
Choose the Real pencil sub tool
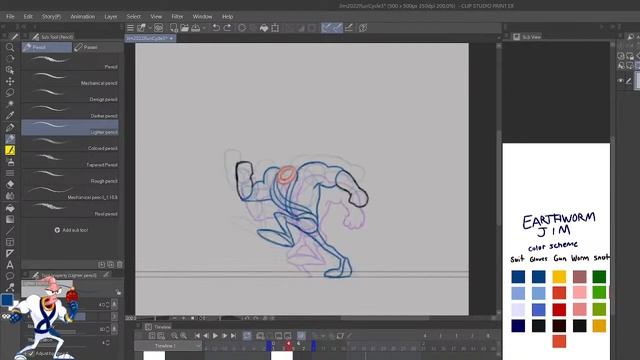click(70, 209)
